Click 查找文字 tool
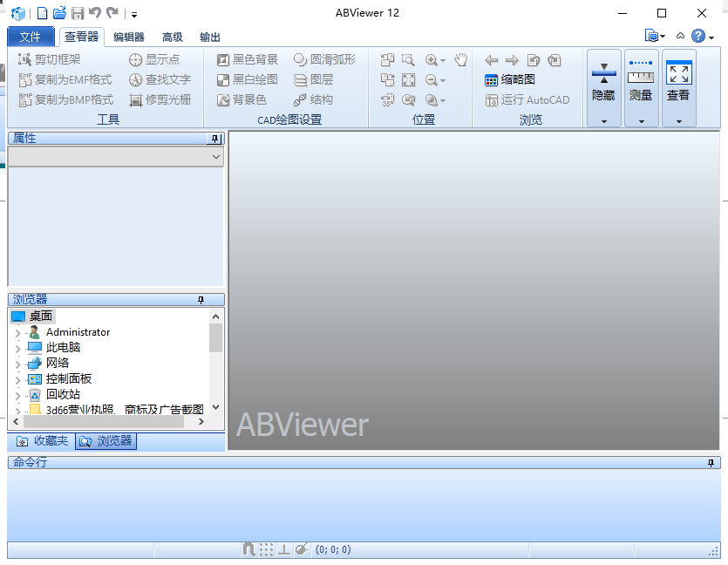The image size is (728, 565). 160,80
